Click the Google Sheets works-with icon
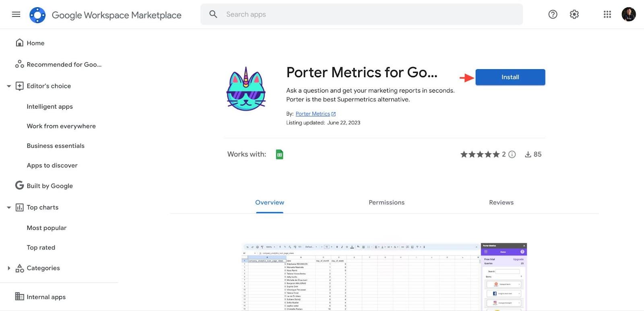This screenshot has width=644, height=311. (x=279, y=154)
